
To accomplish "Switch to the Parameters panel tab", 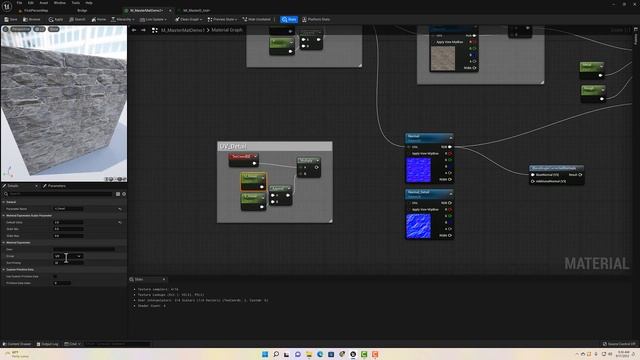I will coord(54,186).
